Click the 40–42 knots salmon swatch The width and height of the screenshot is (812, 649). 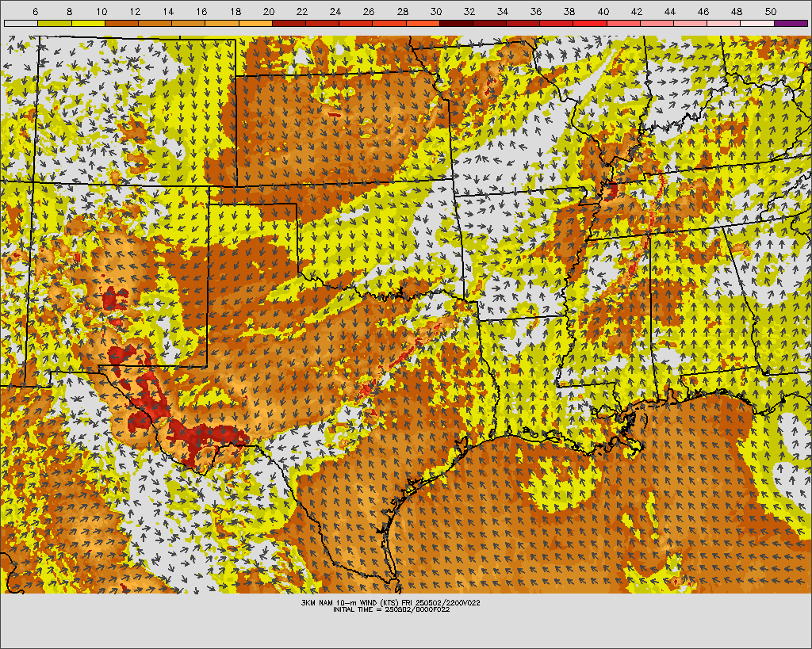click(x=623, y=23)
